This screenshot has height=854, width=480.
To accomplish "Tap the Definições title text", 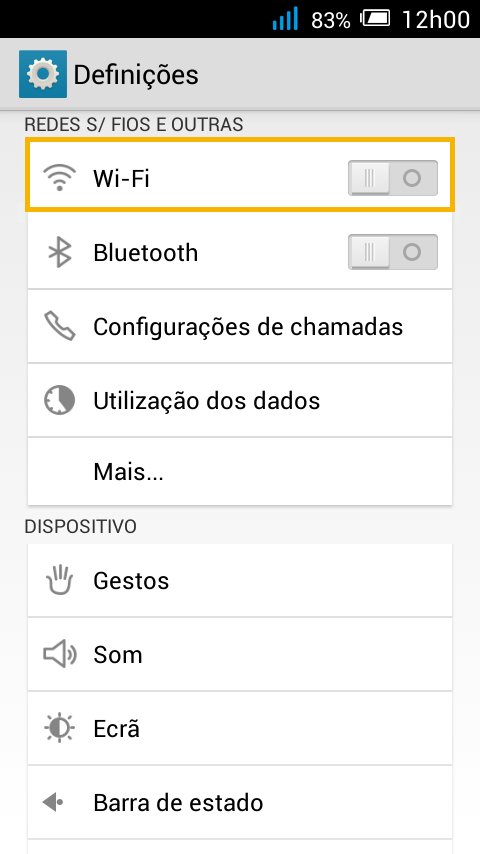I will 136,75.
